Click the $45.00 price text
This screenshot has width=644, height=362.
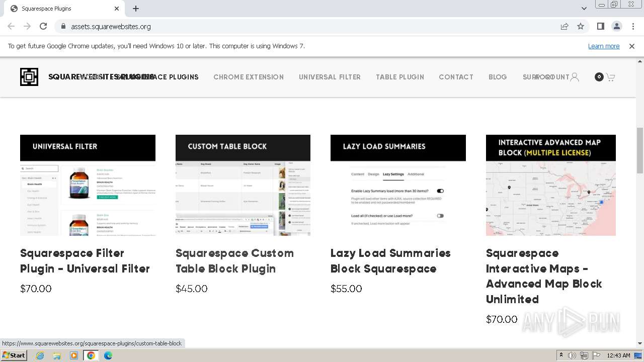coord(191,289)
